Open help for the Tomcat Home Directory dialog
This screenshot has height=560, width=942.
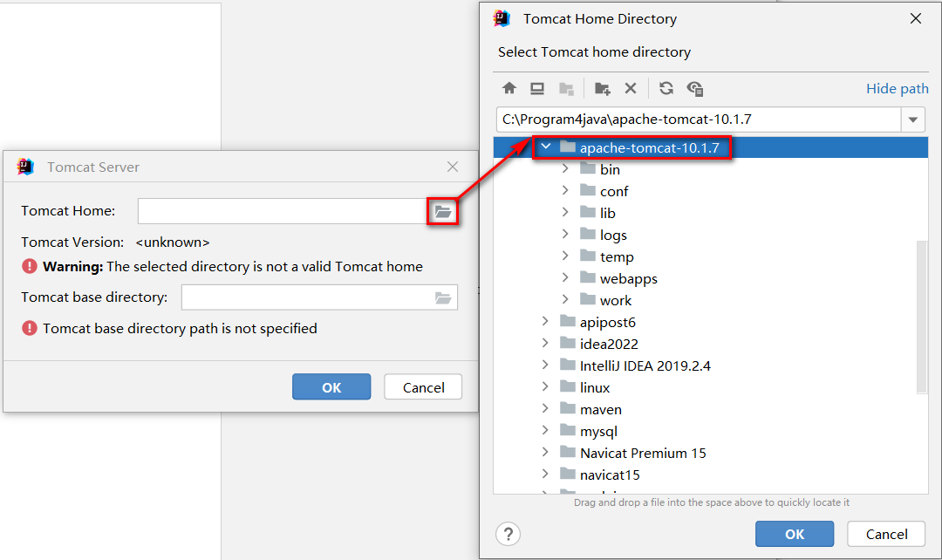pyautogui.click(x=509, y=534)
